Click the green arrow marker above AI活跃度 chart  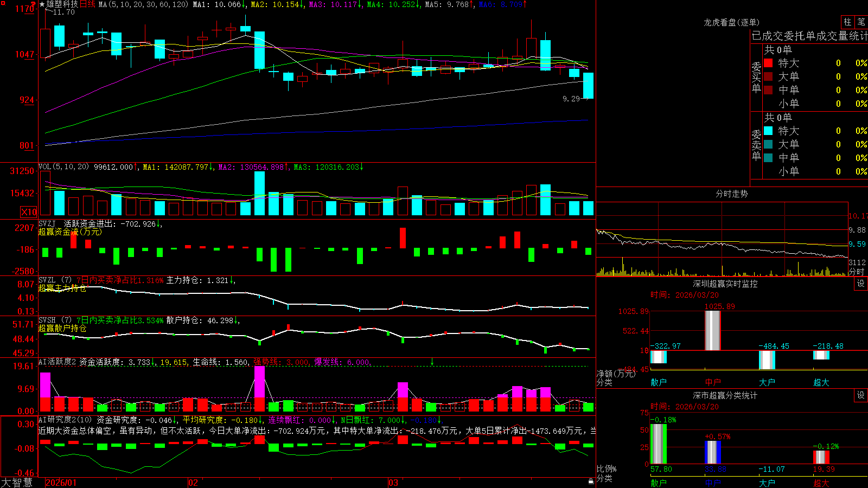432,361
